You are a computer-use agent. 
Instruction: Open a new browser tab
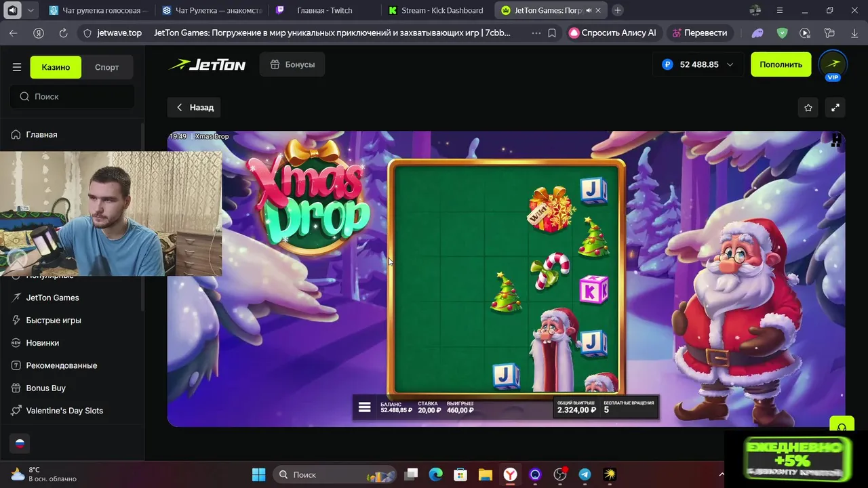click(618, 10)
